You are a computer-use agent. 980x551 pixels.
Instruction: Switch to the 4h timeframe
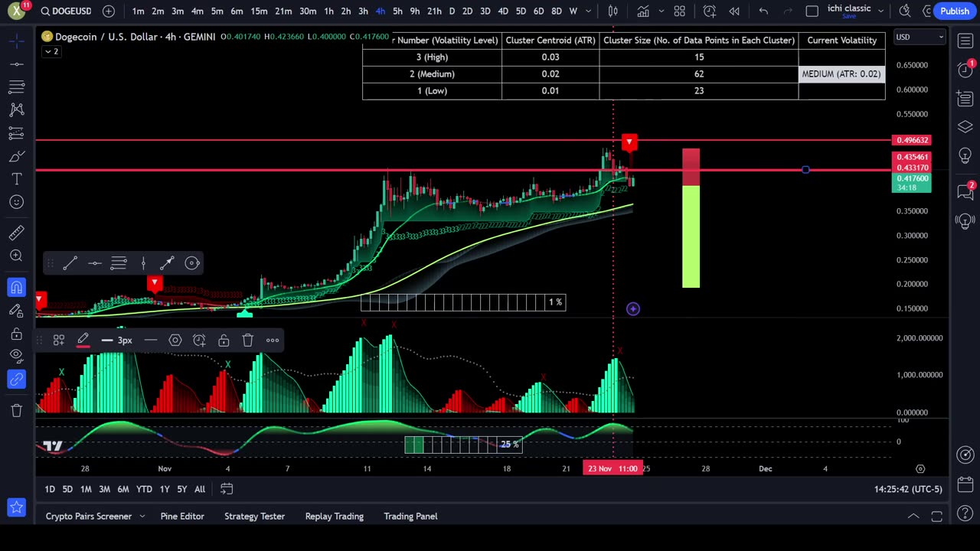[x=380, y=11]
